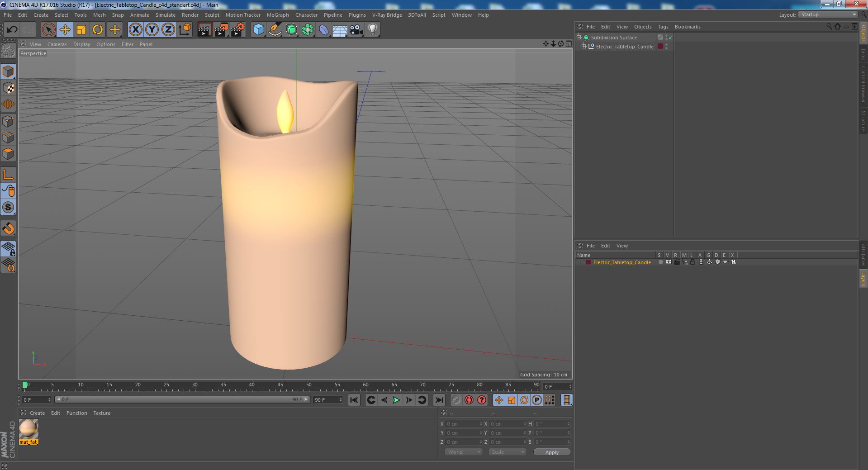Image resolution: width=868 pixels, height=470 pixels.
Task: Open the Scale mode dropdown
Action: point(508,452)
